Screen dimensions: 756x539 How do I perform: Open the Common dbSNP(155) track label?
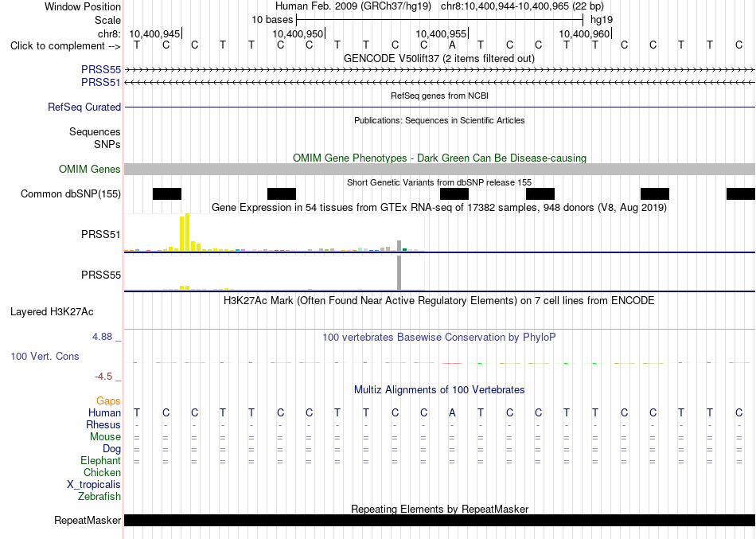click(71, 193)
